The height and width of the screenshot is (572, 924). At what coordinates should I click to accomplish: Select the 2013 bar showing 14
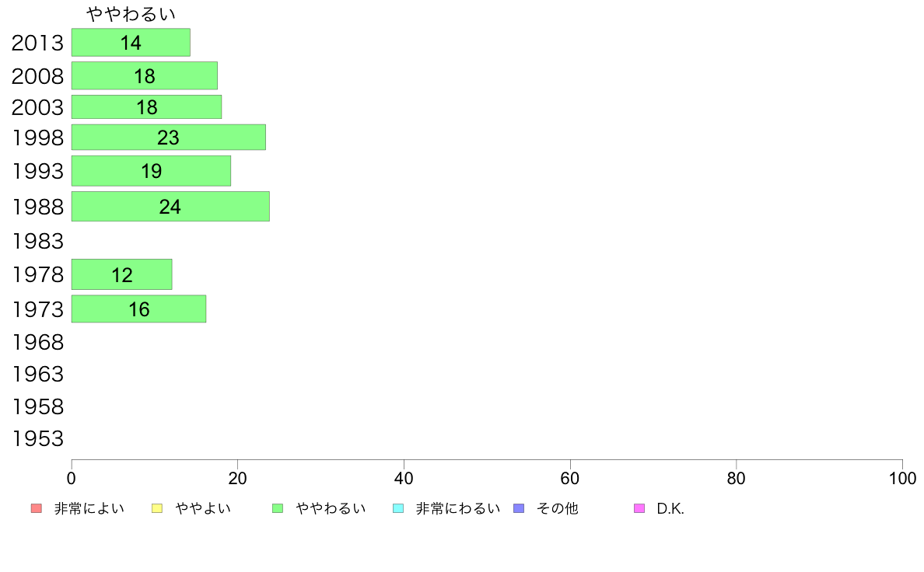tap(131, 43)
